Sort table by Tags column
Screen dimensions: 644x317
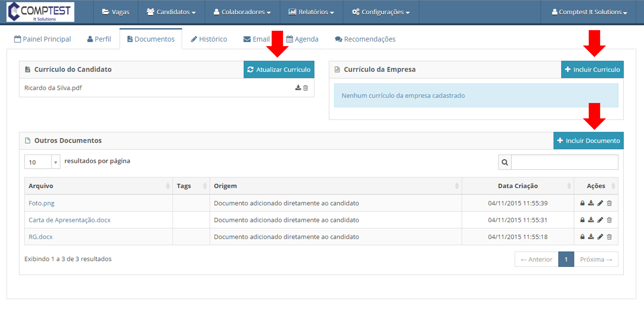coord(191,186)
